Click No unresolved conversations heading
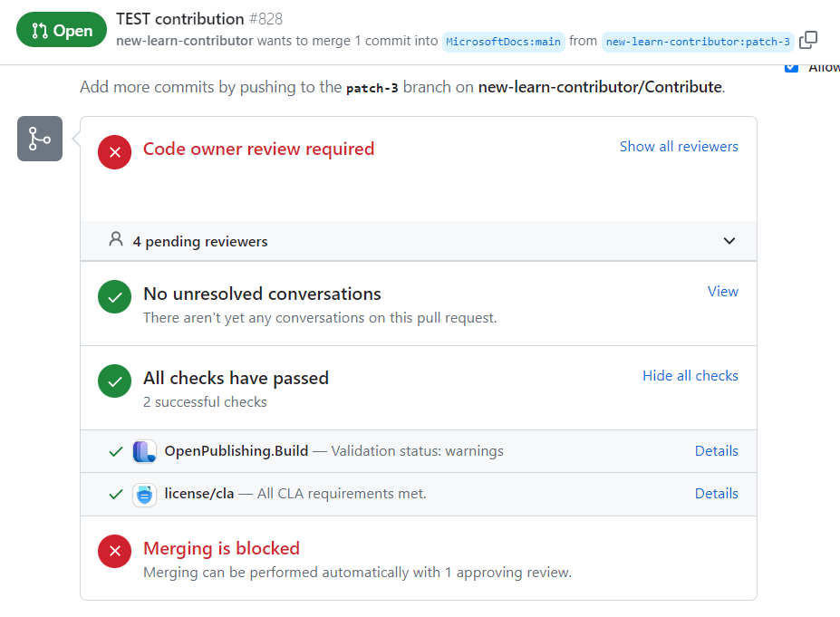Viewport: 840px width, 617px height. [x=262, y=294]
